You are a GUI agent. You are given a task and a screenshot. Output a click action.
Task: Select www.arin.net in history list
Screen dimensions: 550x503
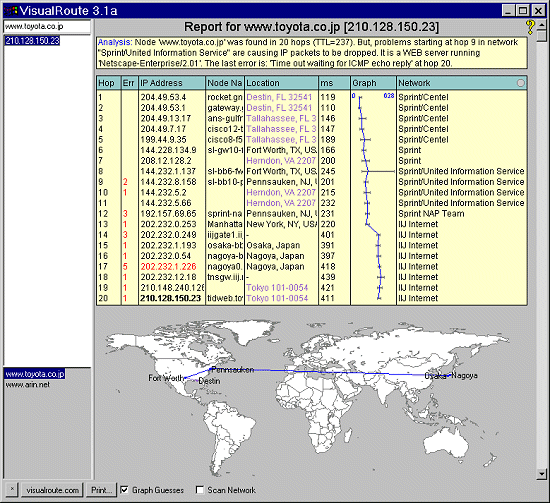point(28,384)
